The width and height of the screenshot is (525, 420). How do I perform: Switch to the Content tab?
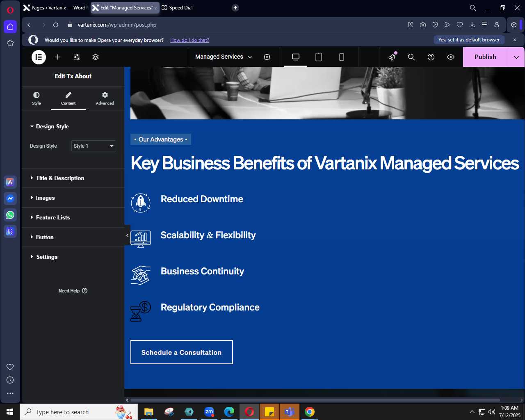(68, 98)
